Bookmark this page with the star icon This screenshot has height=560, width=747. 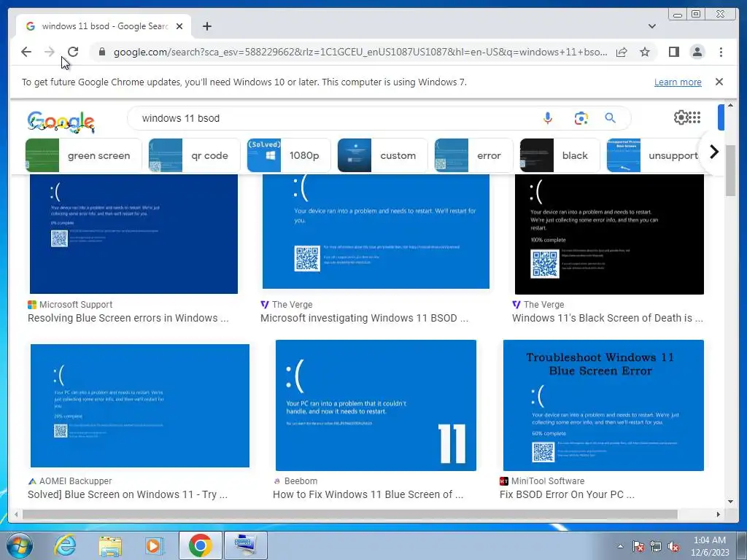[645, 52]
